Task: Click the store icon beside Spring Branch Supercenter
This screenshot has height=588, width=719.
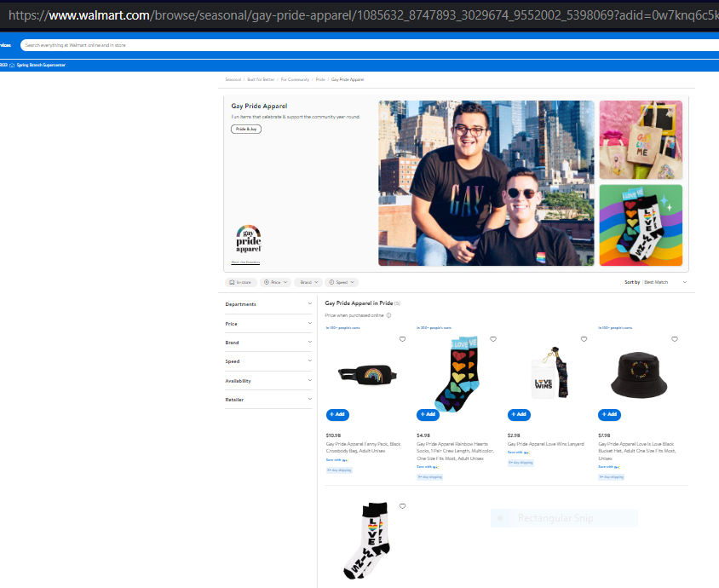Action: click(x=12, y=65)
